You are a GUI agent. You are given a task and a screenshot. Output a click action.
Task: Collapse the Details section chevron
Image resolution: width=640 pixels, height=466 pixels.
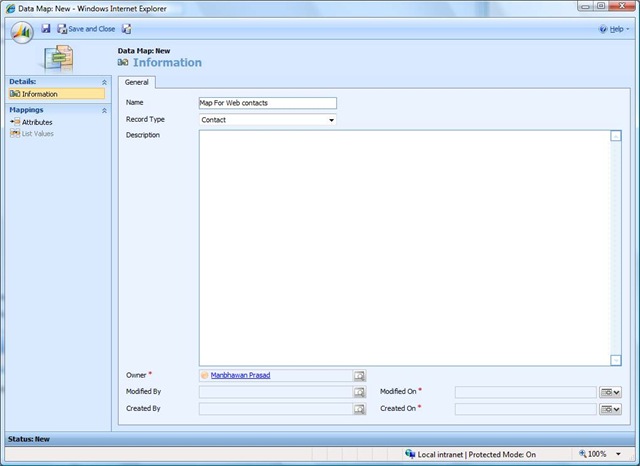click(x=104, y=81)
